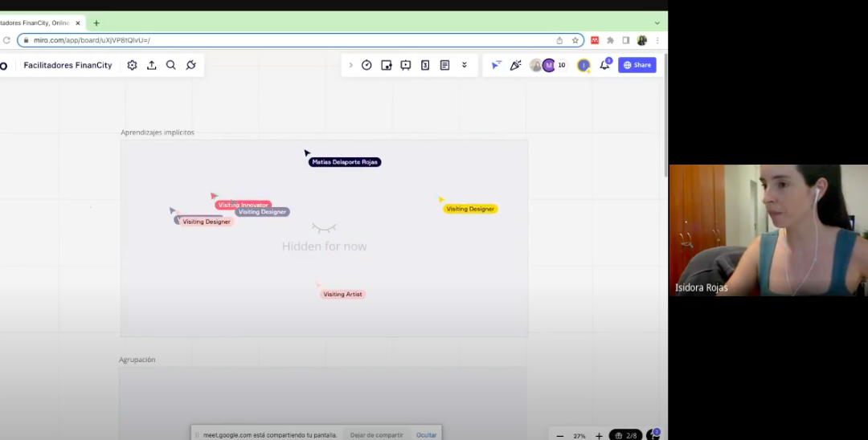The height and width of the screenshot is (440, 868).
Task: Click the purple M collaborator avatar
Action: click(x=549, y=65)
